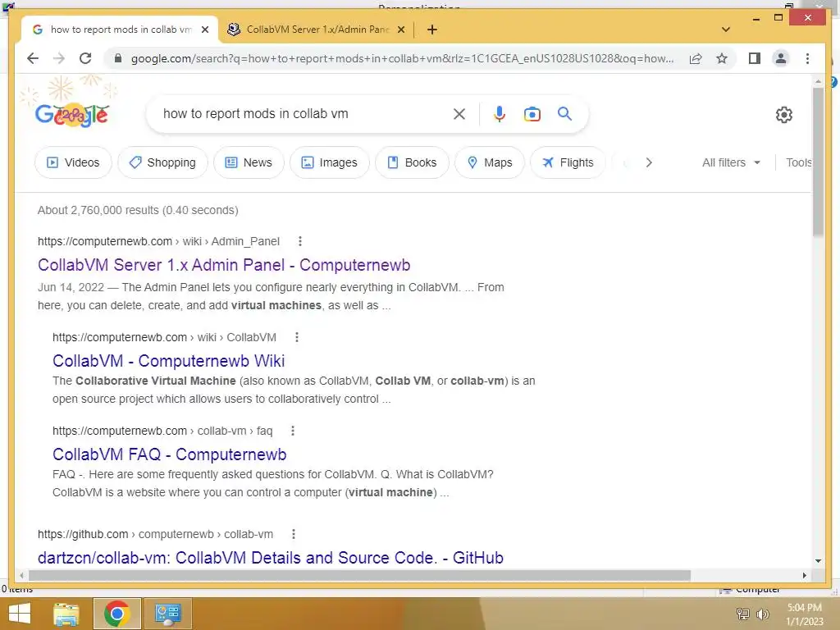Close the CollabVM Server Admin Panel tab

tap(400, 30)
